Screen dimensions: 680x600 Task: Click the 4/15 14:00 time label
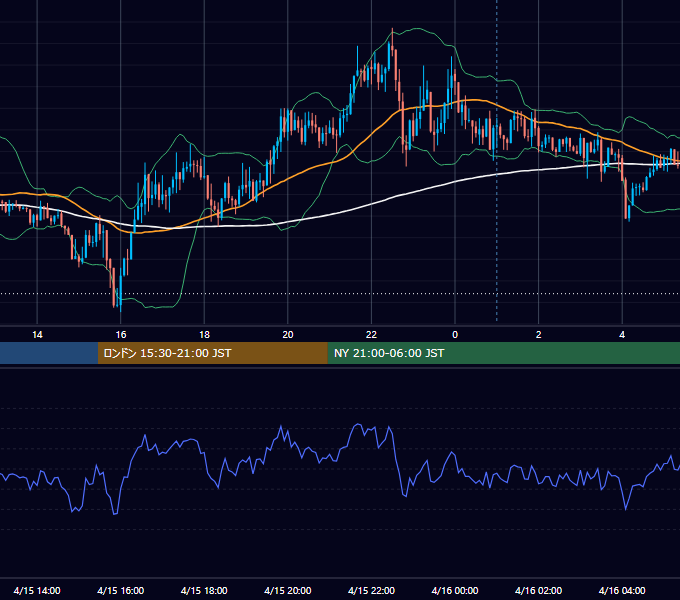click(x=37, y=590)
